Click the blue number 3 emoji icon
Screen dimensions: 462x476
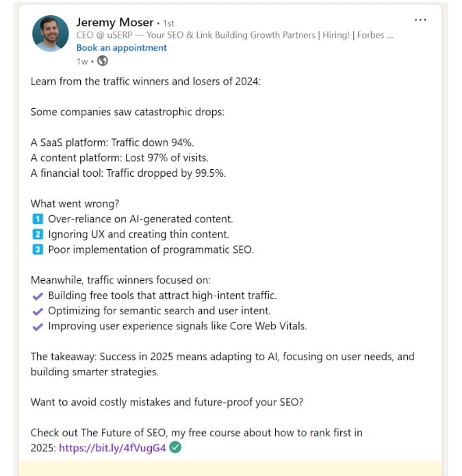pos(37,249)
